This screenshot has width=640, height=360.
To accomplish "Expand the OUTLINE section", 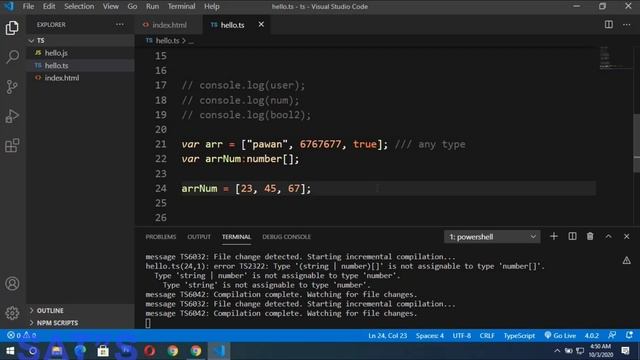I will [x=80, y=311].
